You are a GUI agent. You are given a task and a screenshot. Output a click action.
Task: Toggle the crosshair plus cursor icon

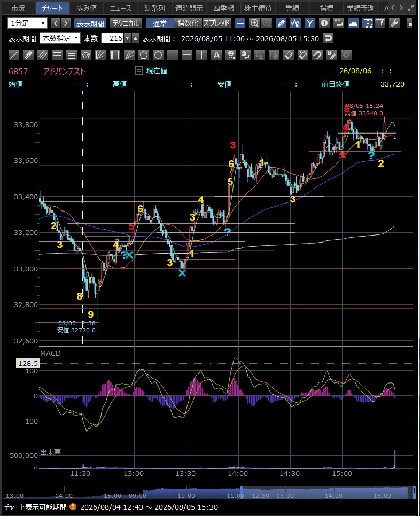point(240,23)
